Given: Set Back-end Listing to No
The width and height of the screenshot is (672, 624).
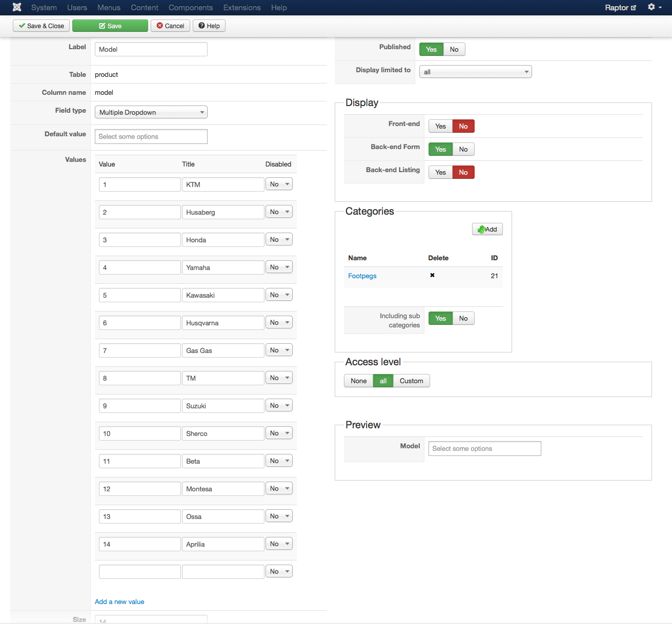Looking at the screenshot, I should (x=463, y=172).
